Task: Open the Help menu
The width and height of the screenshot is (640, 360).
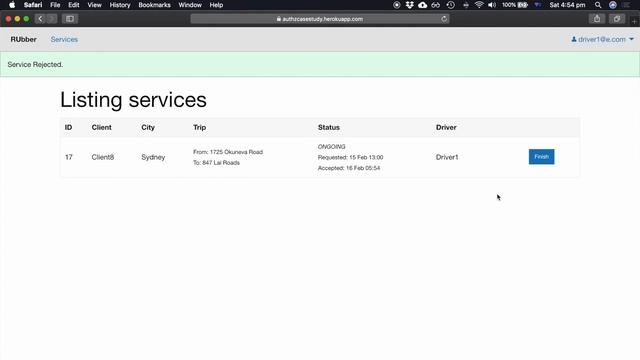Action: [x=216, y=5]
